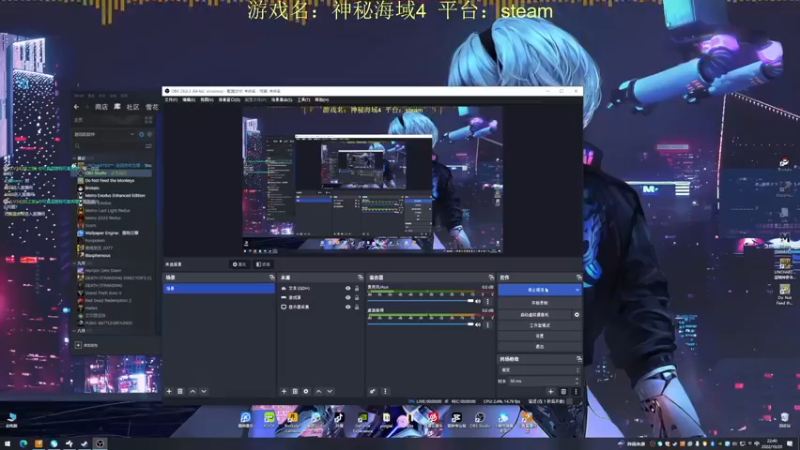The width and height of the screenshot is (800, 450).
Task: Pop out the Sources dock panel
Action: point(360,277)
